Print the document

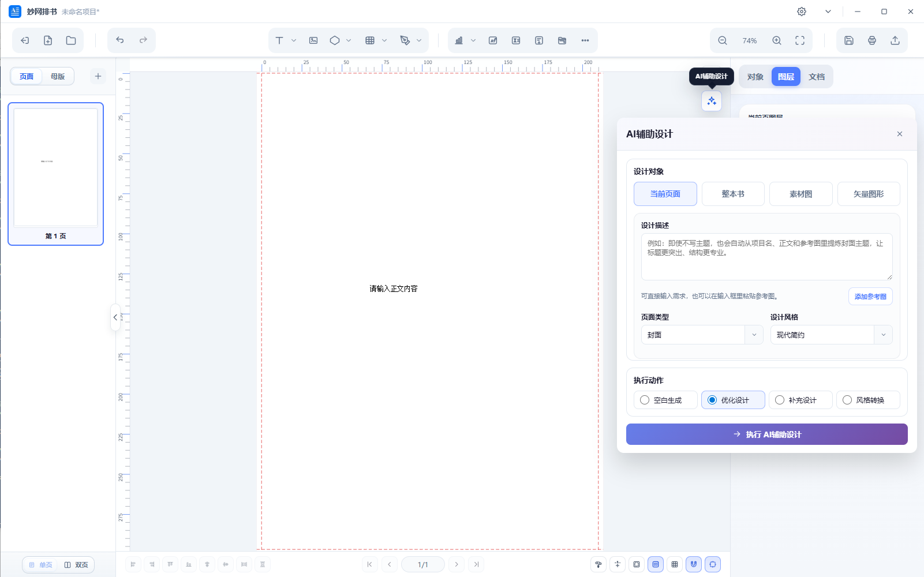click(872, 40)
